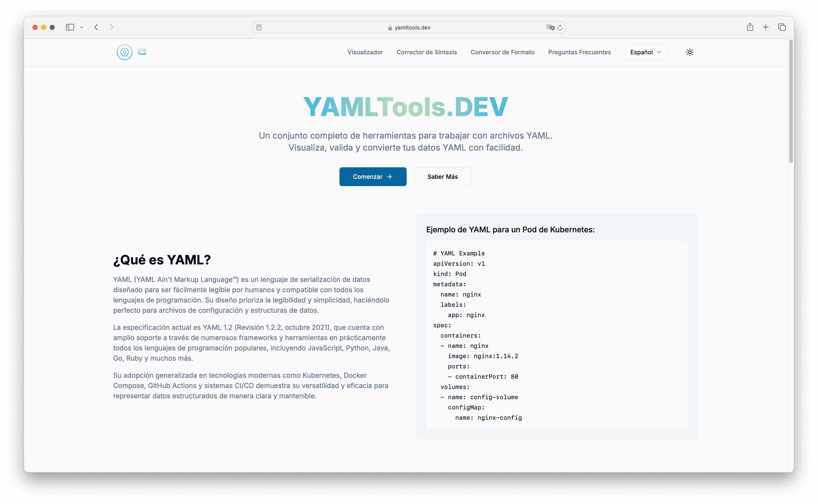Click the YAML Tools gear logo
This screenshot has height=504, width=818.
click(124, 52)
